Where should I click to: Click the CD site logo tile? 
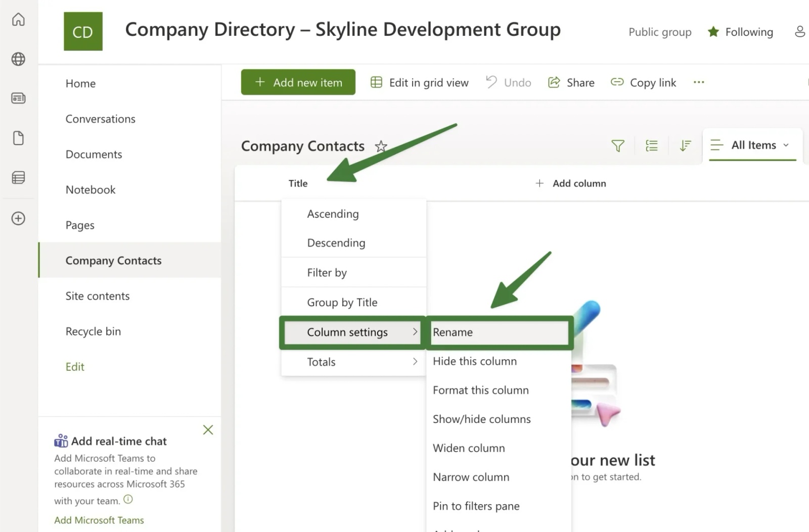click(x=83, y=31)
